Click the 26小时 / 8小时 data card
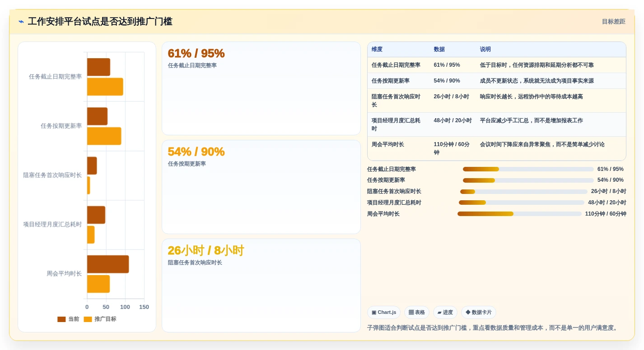The width and height of the screenshot is (644, 350). click(261, 286)
